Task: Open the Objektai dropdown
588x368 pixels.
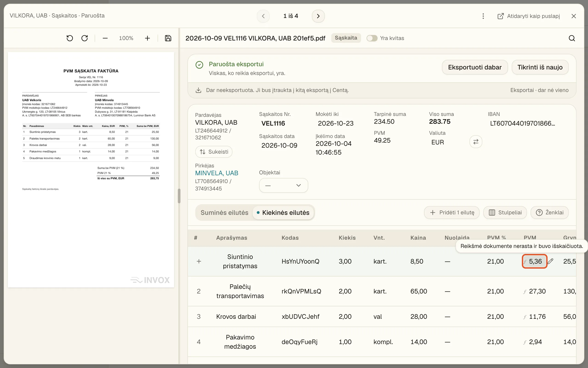Action: click(x=283, y=185)
